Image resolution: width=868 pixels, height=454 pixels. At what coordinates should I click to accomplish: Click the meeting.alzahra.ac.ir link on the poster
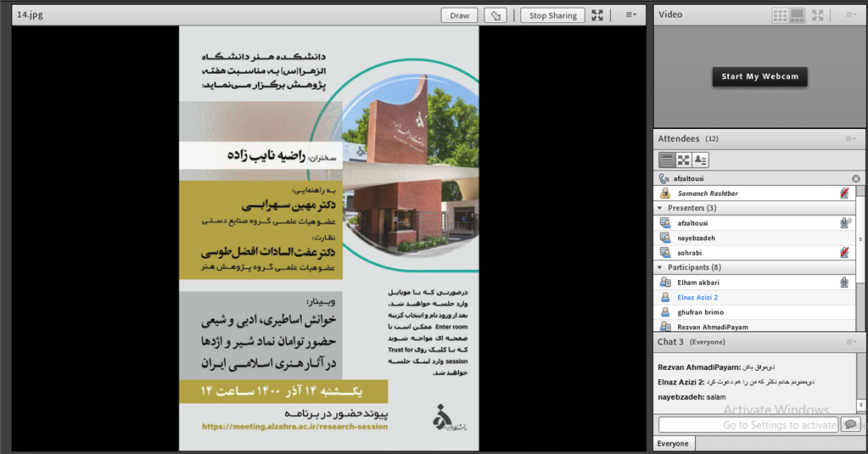294,426
